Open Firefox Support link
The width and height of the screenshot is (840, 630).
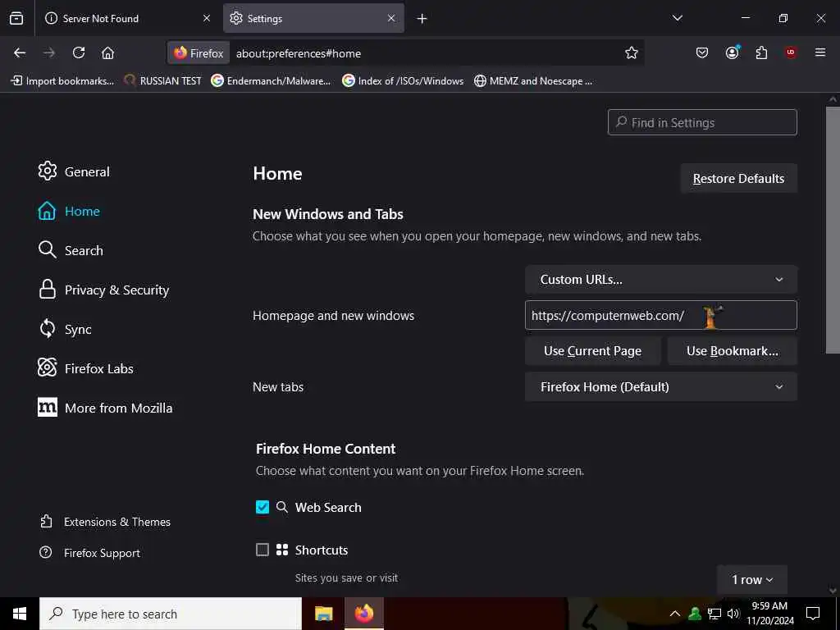pos(90,553)
